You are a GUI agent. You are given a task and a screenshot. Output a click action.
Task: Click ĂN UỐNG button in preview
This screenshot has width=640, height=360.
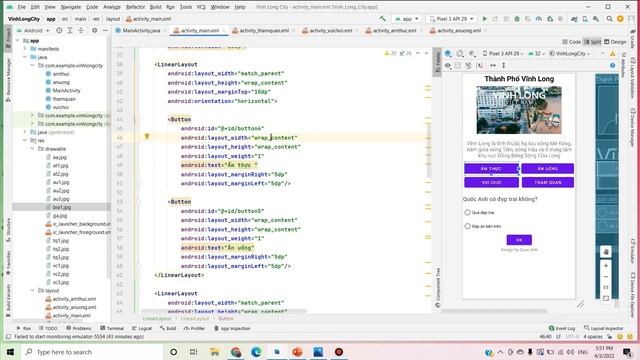coord(547,169)
